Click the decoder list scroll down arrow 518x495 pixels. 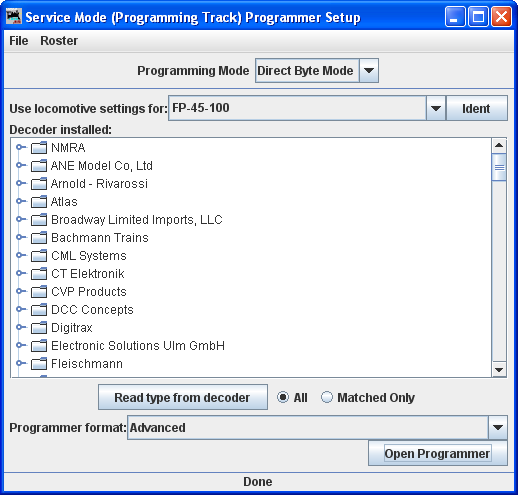click(x=499, y=370)
